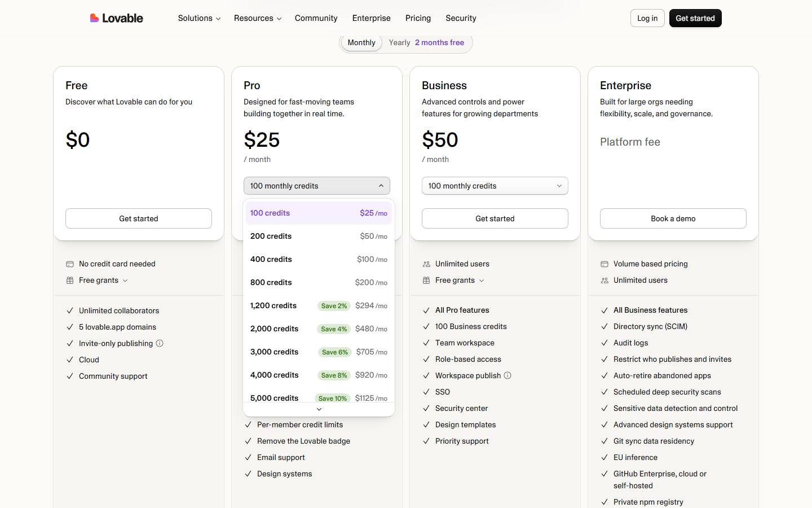
Task: Click the credit card icon by No credit card needed
Action: (70, 264)
